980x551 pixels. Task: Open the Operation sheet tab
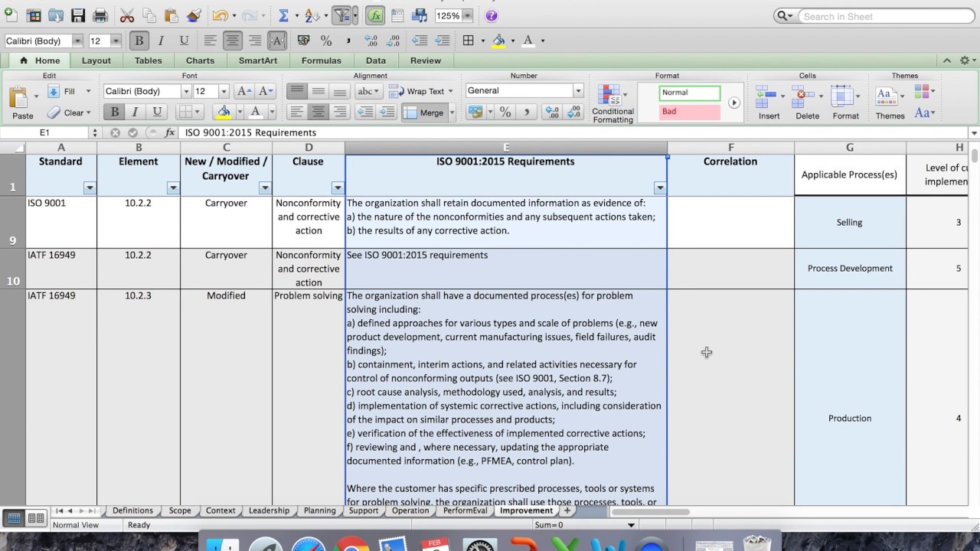point(410,510)
